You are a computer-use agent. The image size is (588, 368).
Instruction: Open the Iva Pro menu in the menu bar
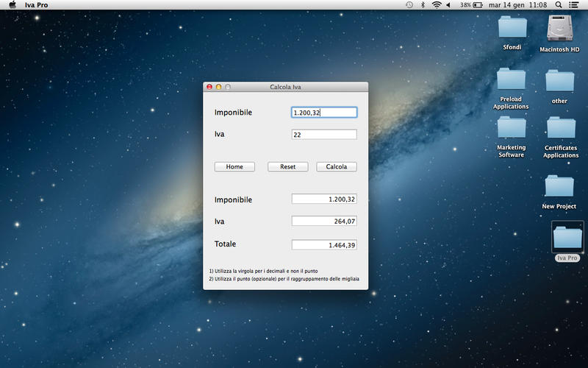(x=37, y=5)
